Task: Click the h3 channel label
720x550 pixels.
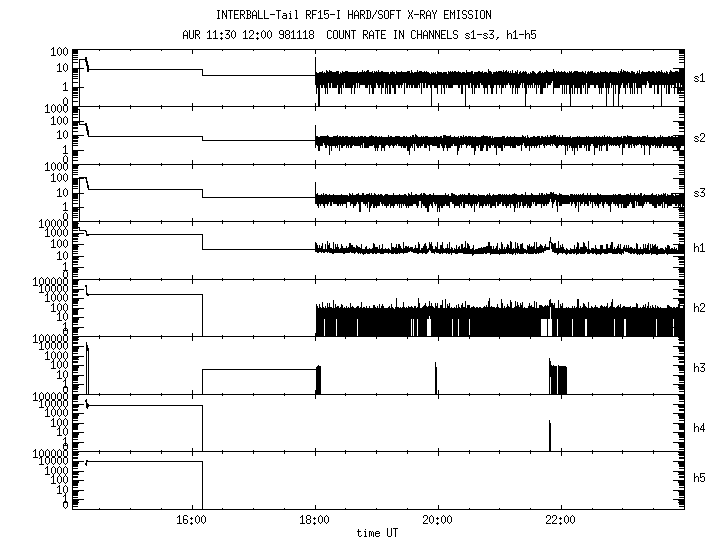Action: (x=699, y=368)
